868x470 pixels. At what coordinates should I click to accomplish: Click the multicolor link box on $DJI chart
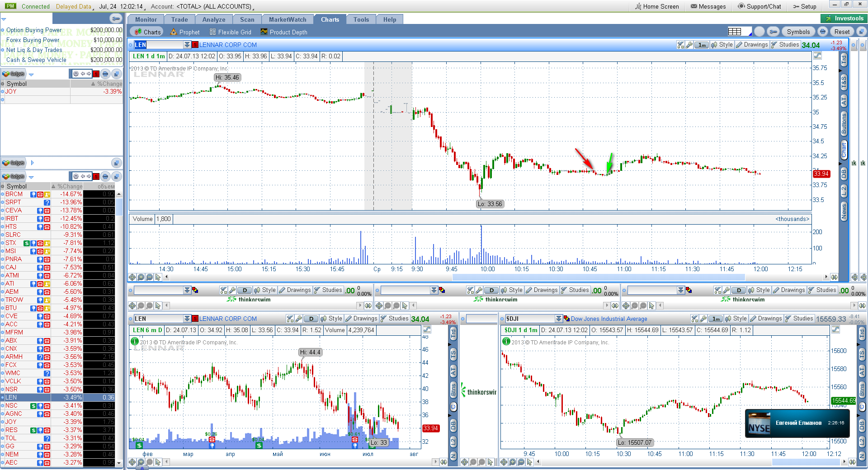click(566, 319)
